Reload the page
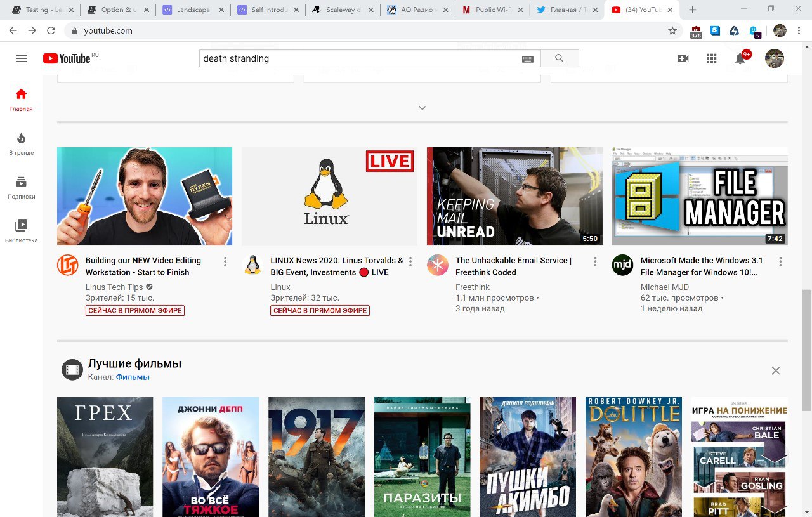This screenshot has width=812, height=517. click(x=51, y=30)
